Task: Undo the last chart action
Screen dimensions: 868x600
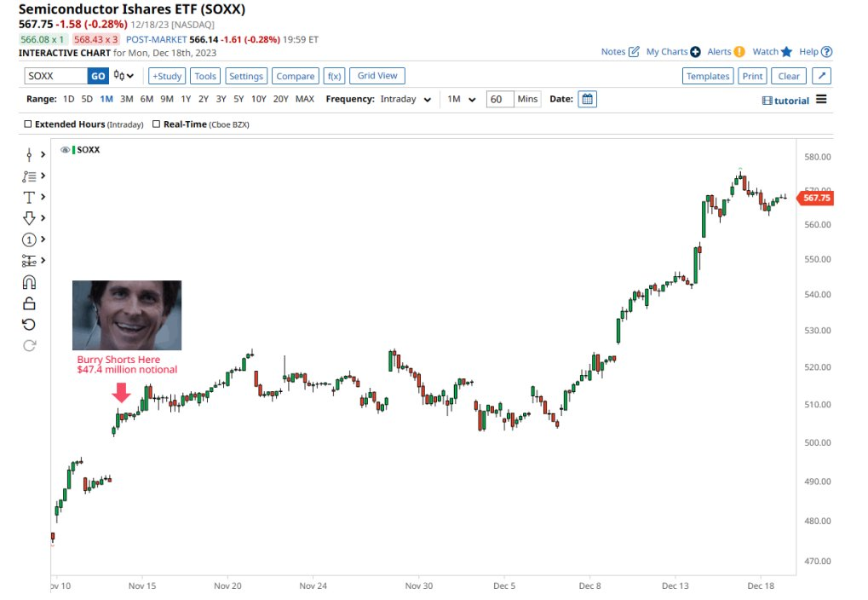Action: (x=29, y=324)
